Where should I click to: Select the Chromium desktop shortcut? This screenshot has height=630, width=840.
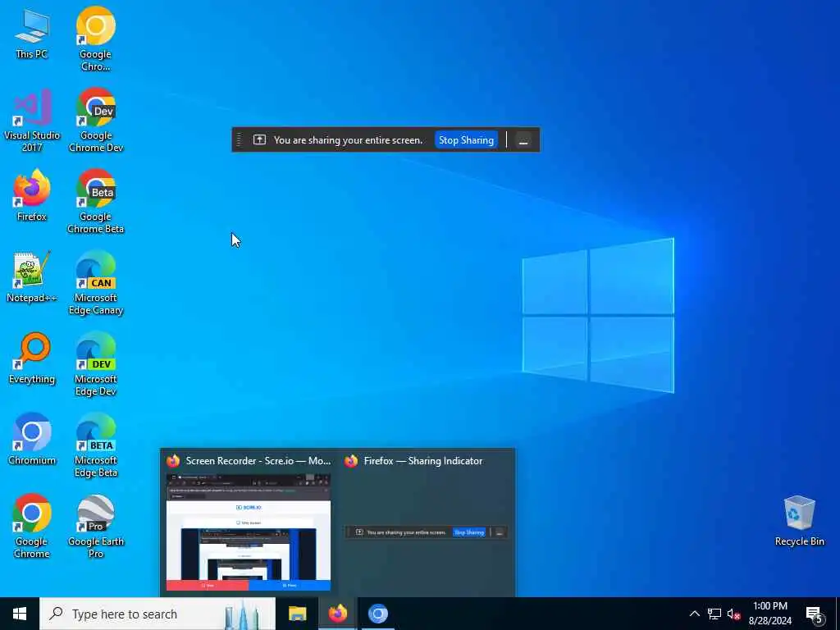[32, 440]
